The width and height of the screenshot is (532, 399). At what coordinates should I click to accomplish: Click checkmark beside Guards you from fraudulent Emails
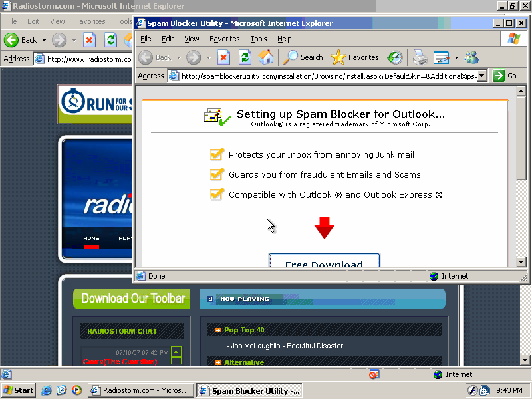pyautogui.click(x=217, y=174)
